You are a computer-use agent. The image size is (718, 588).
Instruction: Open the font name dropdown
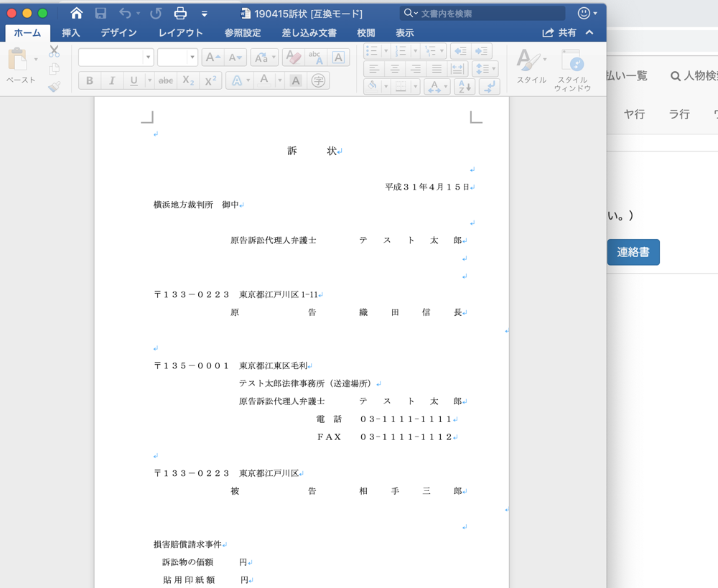148,57
